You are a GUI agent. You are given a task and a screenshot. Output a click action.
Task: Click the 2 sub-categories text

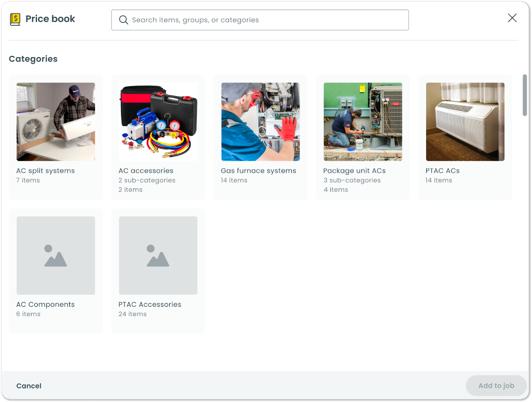147,180
